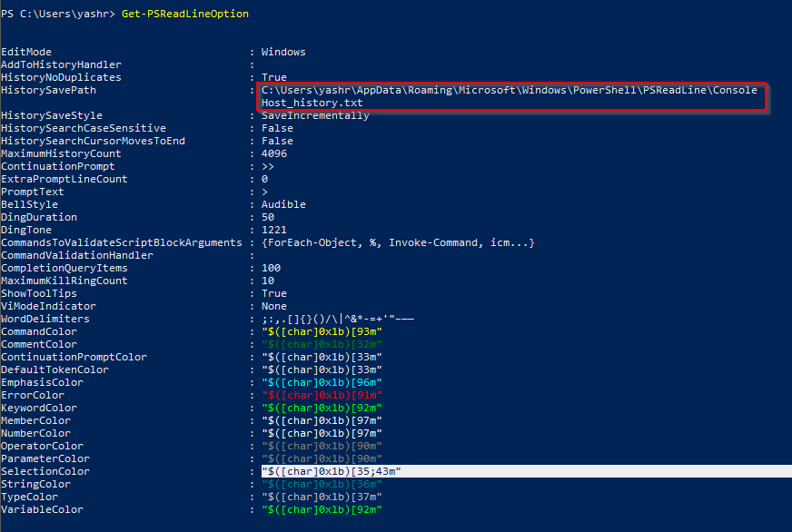Click the highlighted SelectionColor value
The height and width of the screenshot is (532, 792).
331,472
